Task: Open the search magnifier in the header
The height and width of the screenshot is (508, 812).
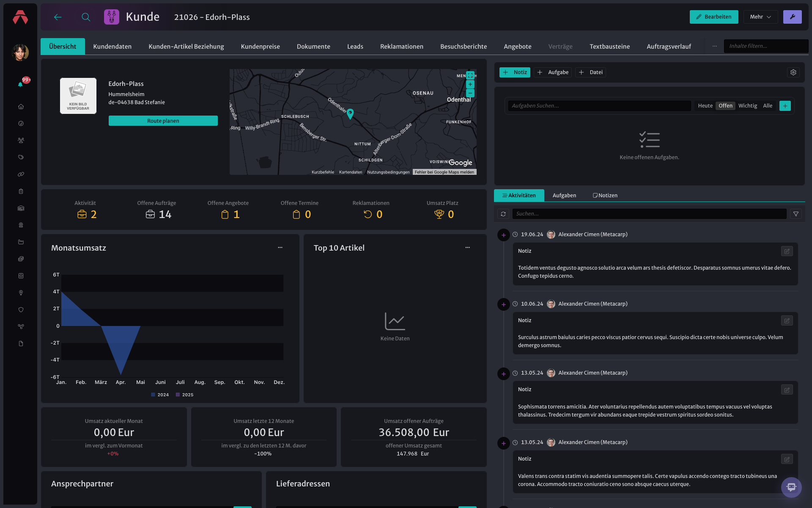Action: coord(86,17)
